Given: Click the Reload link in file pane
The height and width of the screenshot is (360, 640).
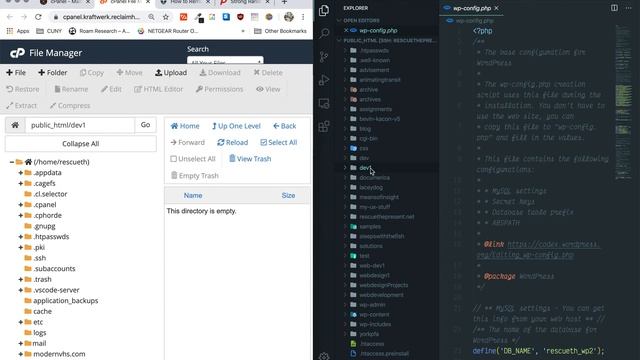Looking at the screenshot, I should point(232,142).
